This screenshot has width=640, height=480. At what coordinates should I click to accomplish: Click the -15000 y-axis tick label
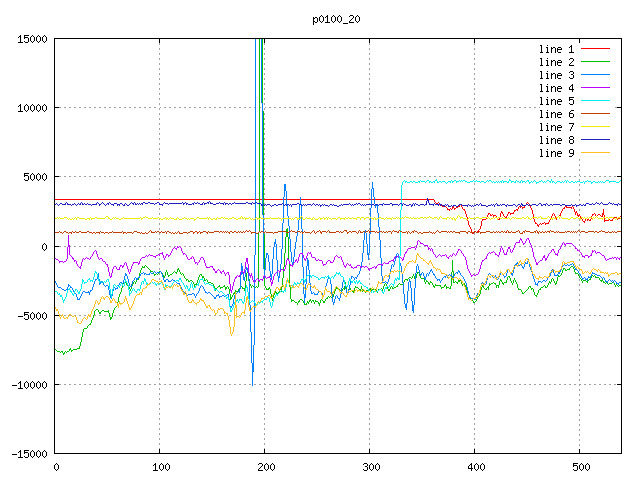[x=29, y=453]
